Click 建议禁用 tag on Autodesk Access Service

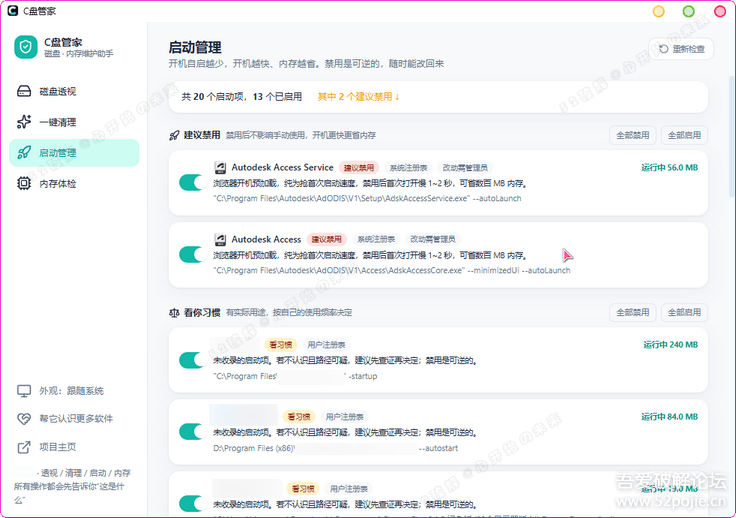(x=359, y=168)
